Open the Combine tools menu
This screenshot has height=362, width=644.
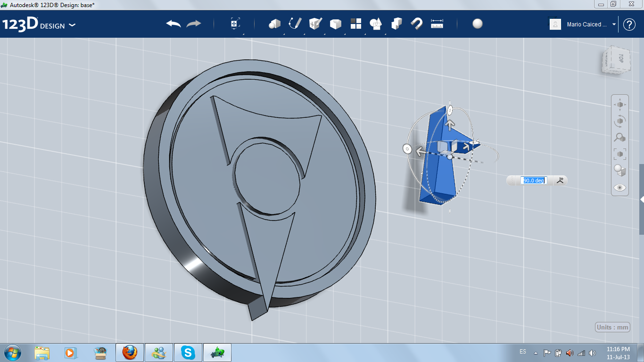396,24
